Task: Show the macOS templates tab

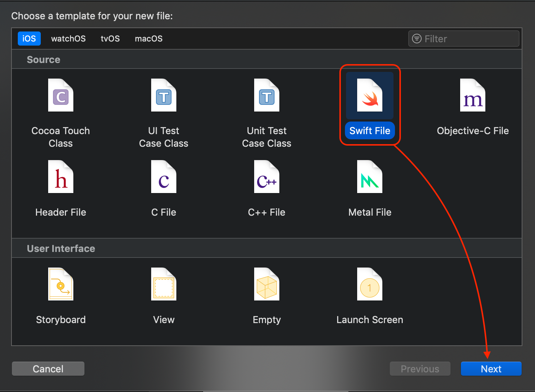Action: [149, 39]
